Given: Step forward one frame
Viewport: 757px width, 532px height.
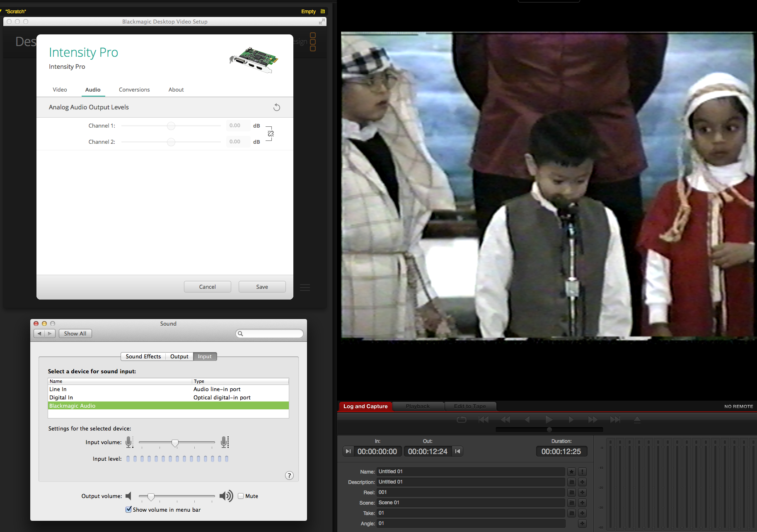Looking at the screenshot, I should tap(571, 420).
